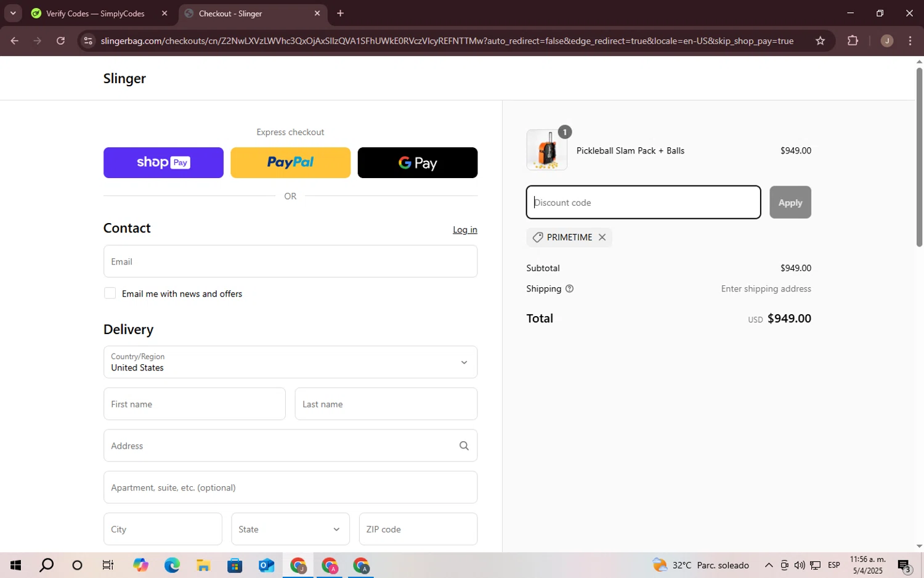Viewport: 924px width, 578px height.
Task: Click the Address field
Action: click(x=290, y=446)
